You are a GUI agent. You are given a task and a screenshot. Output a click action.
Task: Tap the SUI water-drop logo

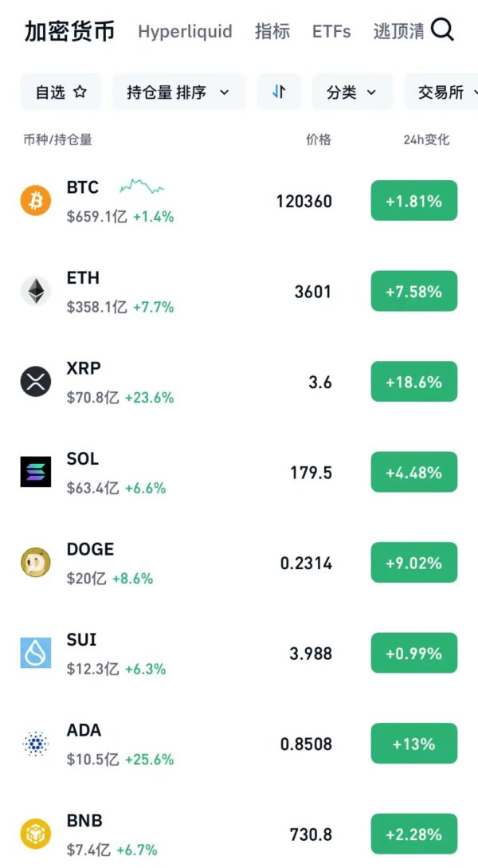pos(36,654)
